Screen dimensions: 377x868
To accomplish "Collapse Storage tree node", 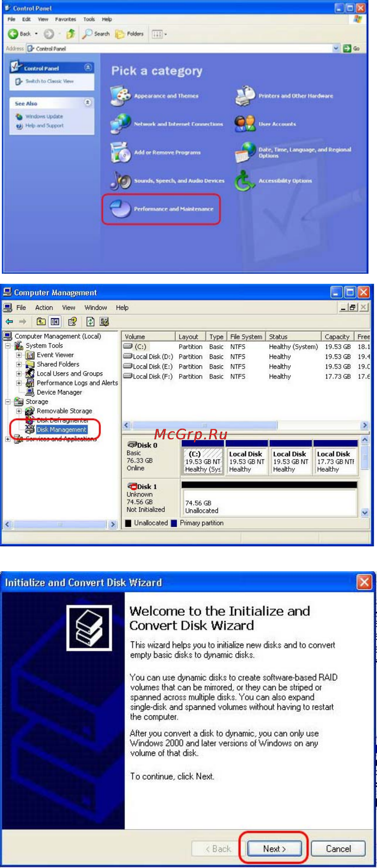I will (8, 402).
